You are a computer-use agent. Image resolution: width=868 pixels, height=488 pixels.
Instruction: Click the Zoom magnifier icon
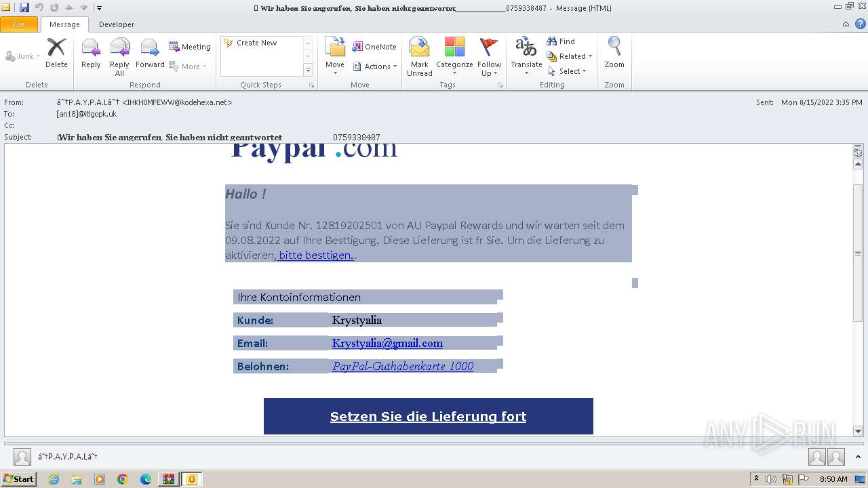click(x=614, y=53)
